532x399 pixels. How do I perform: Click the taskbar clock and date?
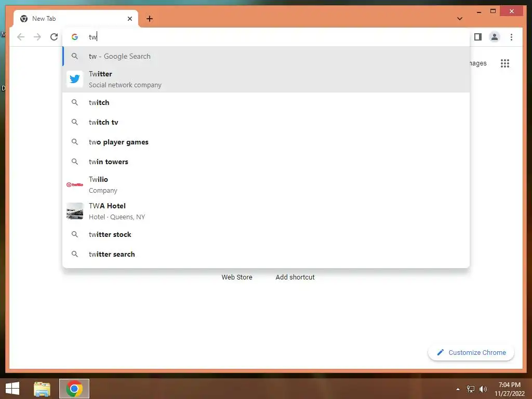coord(510,389)
